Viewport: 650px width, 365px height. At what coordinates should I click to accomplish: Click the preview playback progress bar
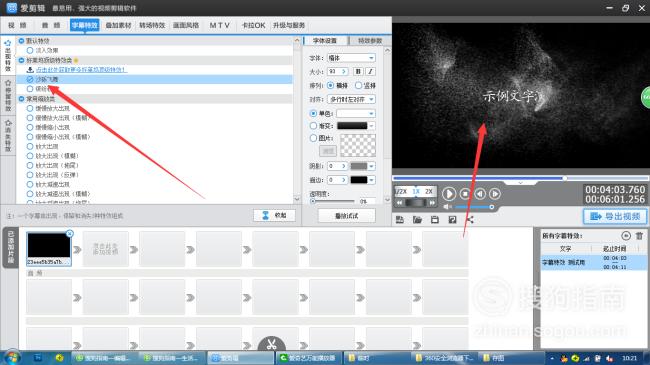(520, 178)
